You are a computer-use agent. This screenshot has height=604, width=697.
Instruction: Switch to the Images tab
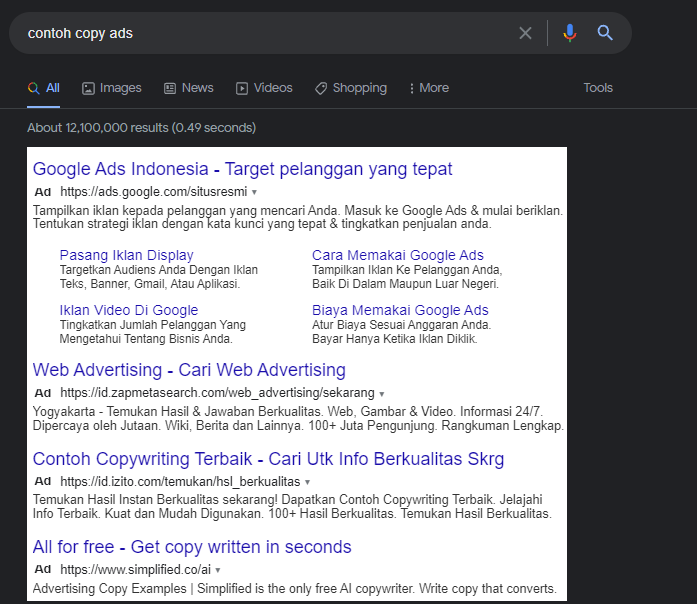point(112,88)
